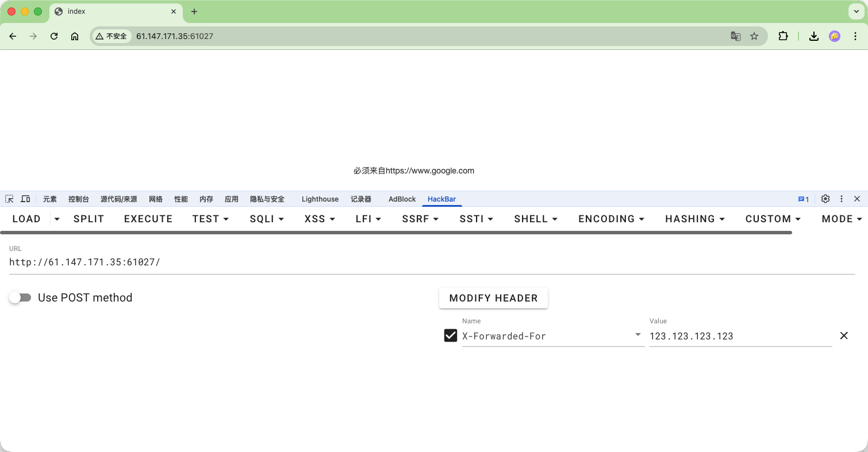Click the HackBar horizontal scrollbar
868x452 pixels.
click(x=396, y=233)
